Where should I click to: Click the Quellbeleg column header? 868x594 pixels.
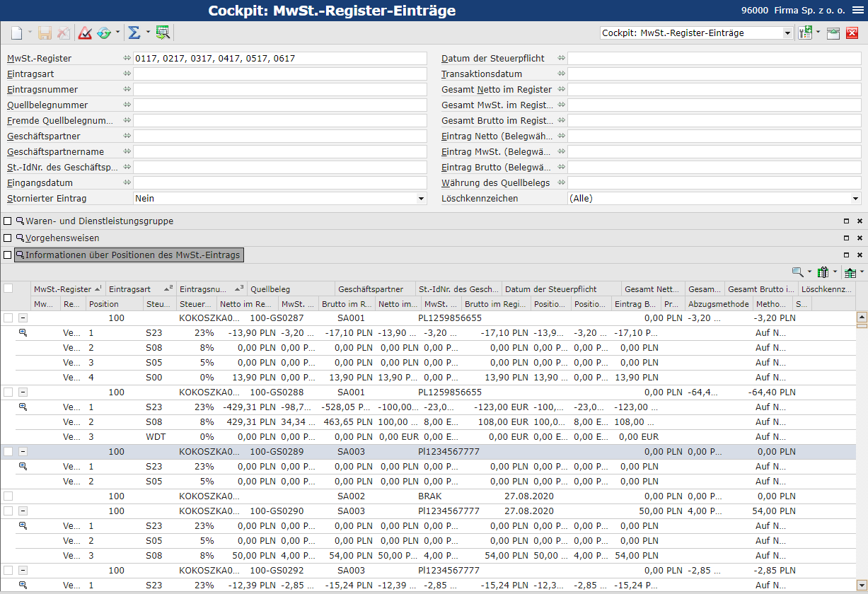tap(291, 289)
